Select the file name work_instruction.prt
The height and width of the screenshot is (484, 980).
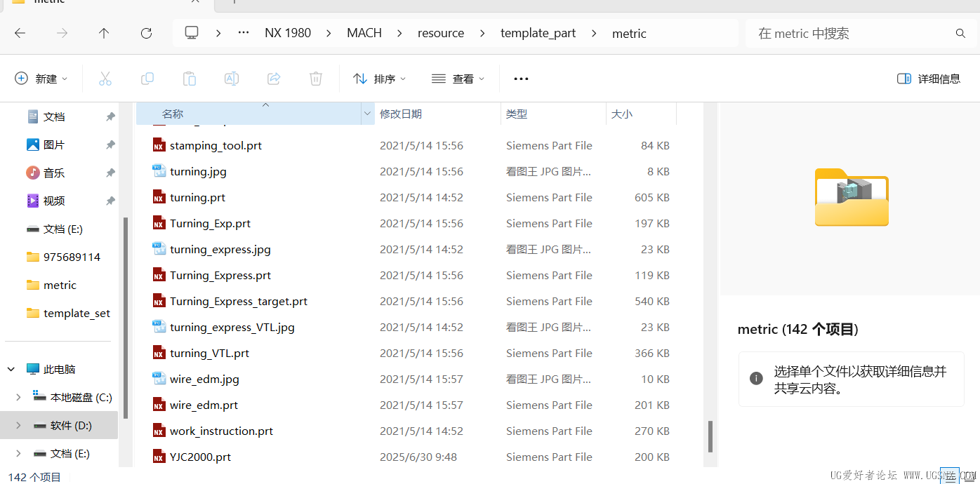click(221, 431)
